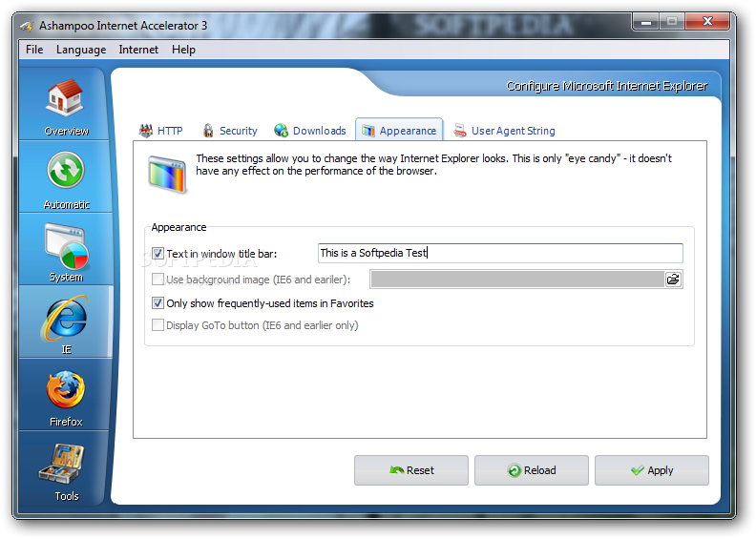The width and height of the screenshot is (756, 539).
Task: Open the Help menu
Action: coord(183,50)
